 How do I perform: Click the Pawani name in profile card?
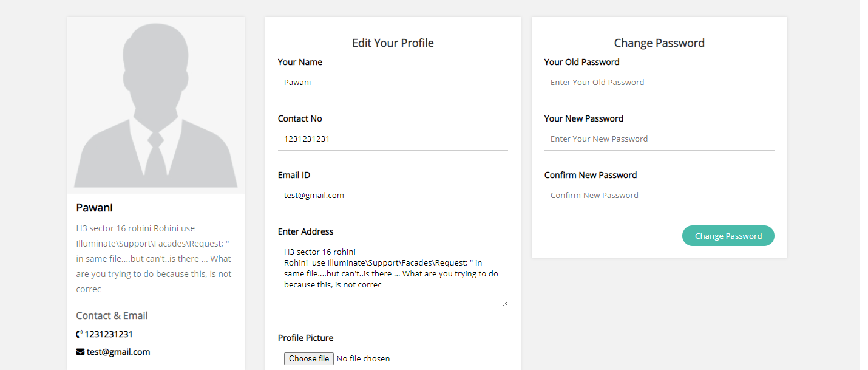[x=95, y=208]
